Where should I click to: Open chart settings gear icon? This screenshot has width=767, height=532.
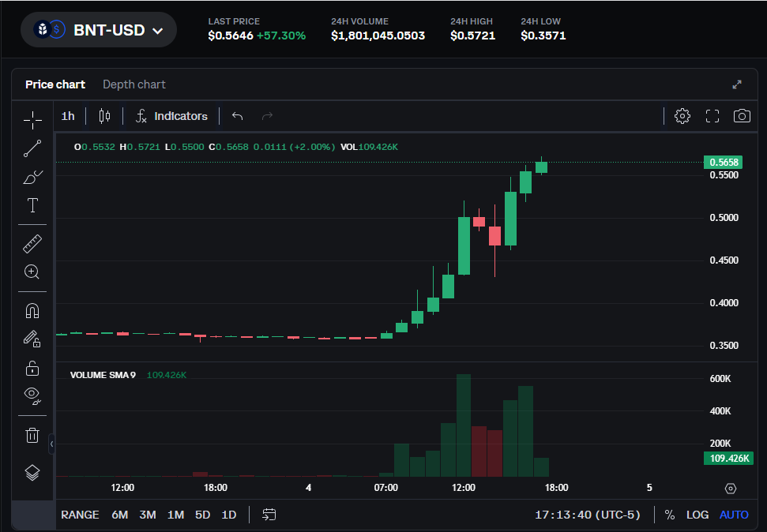pos(682,116)
